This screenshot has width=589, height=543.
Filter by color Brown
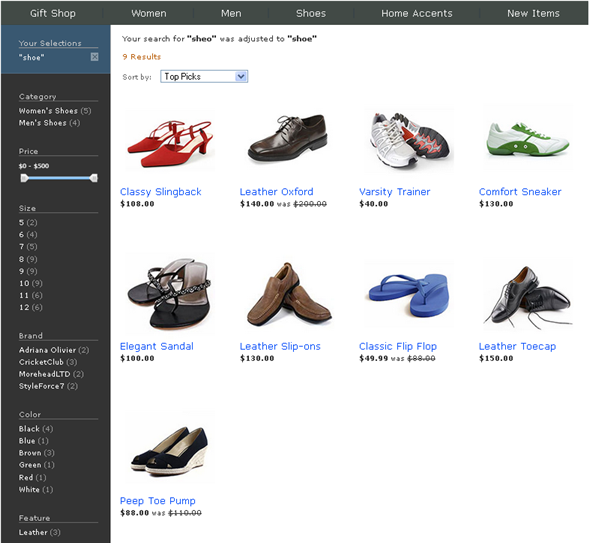pyautogui.click(x=37, y=453)
